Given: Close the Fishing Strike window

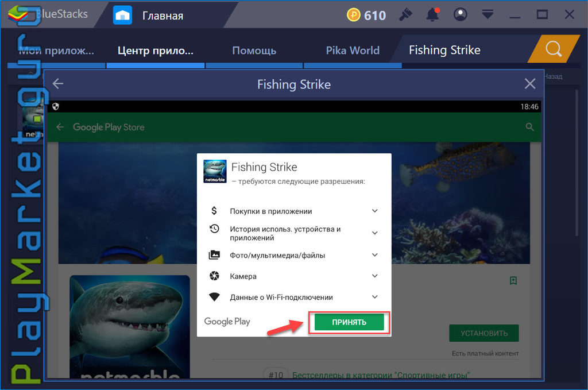Looking at the screenshot, I should pyautogui.click(x=530, y=84).
